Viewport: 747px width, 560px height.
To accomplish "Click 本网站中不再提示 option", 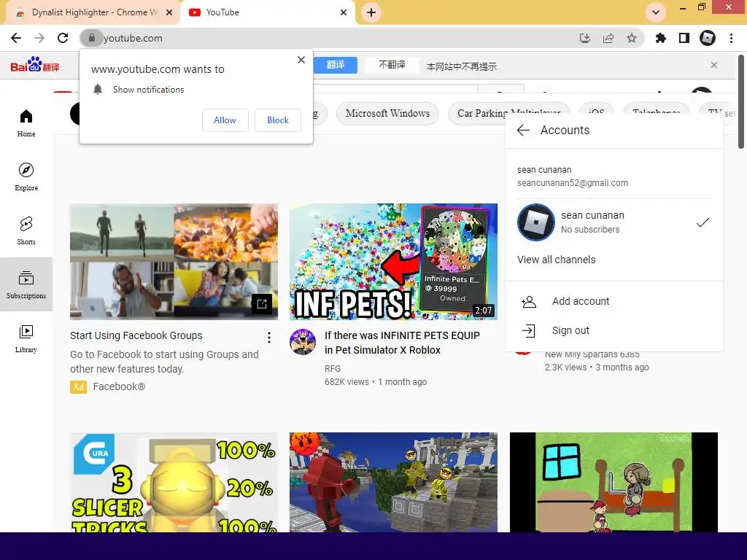I will point(462,66).
